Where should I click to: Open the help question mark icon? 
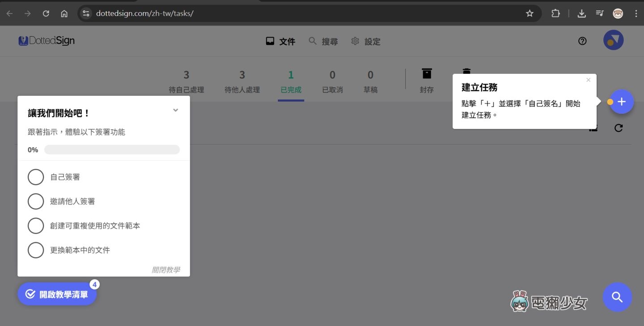click(582, 41)
